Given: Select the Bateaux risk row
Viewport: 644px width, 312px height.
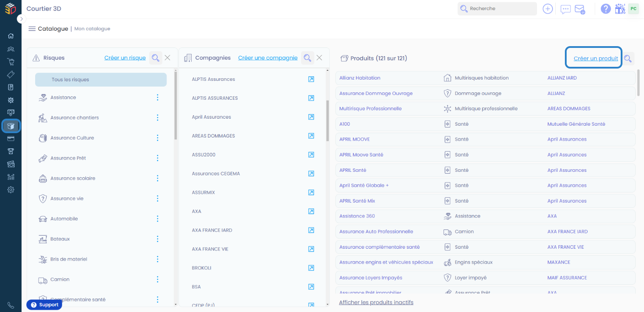Looking at the screenshot, I should 101,239.
